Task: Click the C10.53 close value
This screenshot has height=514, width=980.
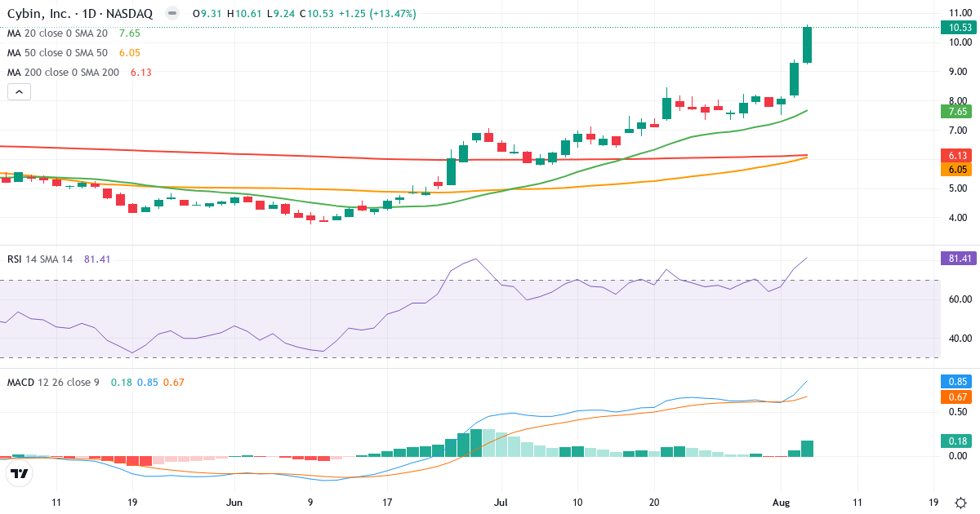Action: [317, 14]
